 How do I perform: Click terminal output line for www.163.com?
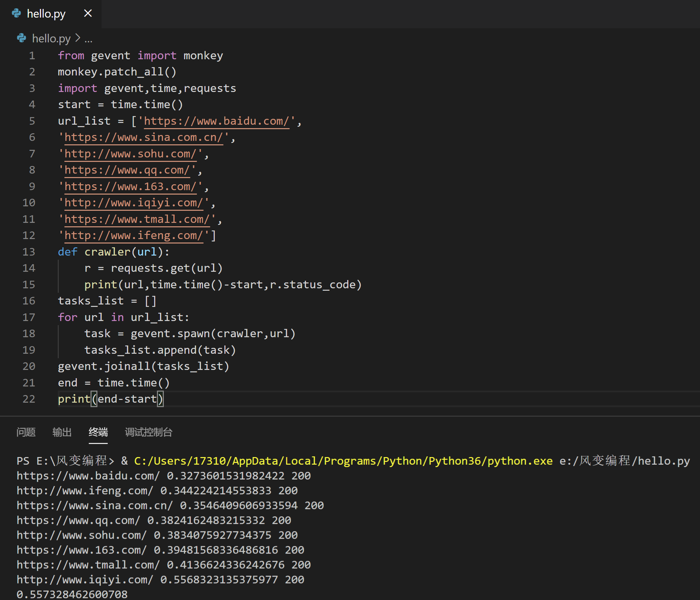160,550
